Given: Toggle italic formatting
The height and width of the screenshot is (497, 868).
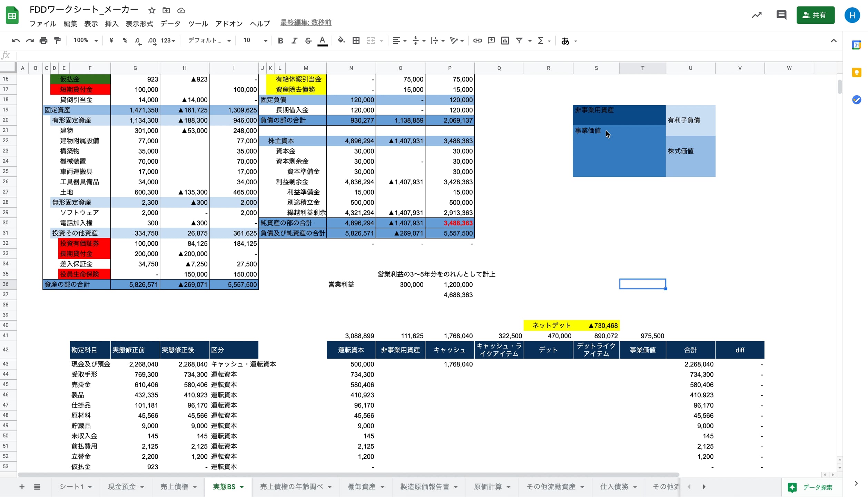Looking at the screenshot, I should 294,41.
